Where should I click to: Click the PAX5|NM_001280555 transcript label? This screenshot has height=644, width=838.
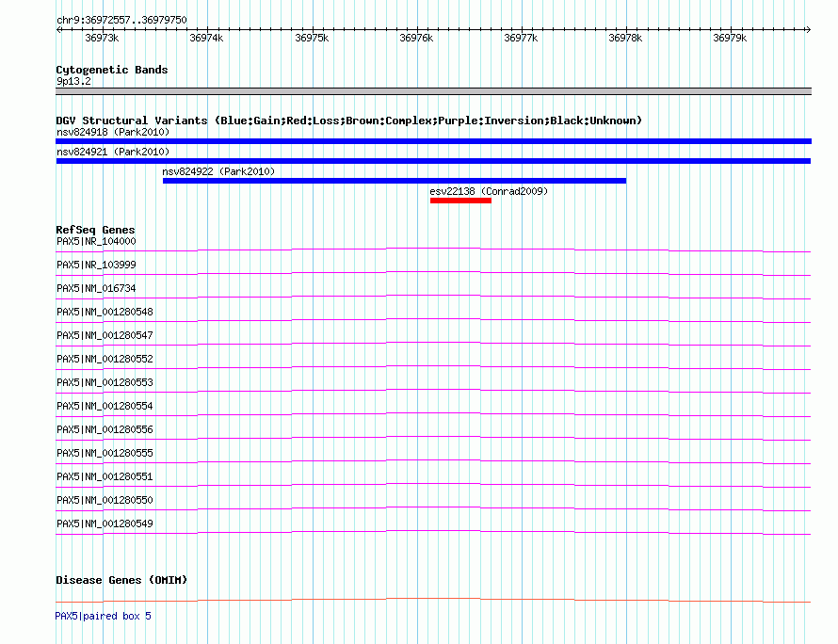(105, 453)
